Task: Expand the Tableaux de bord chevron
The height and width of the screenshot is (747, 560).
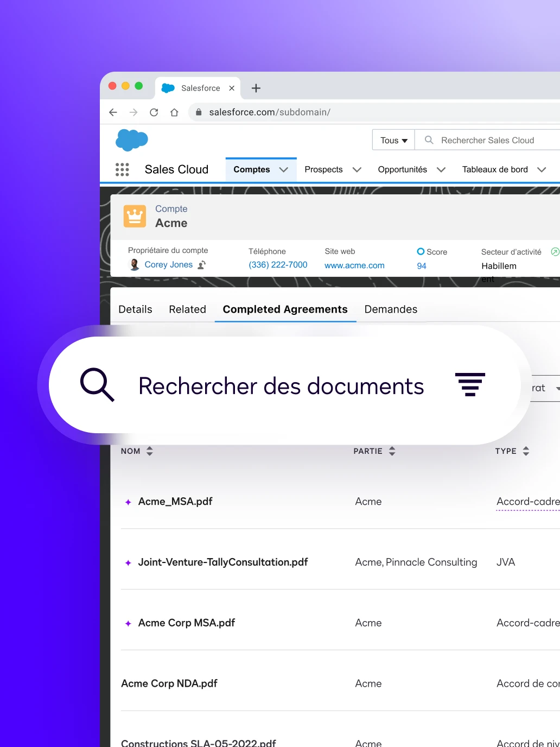Action: (542, 170)
